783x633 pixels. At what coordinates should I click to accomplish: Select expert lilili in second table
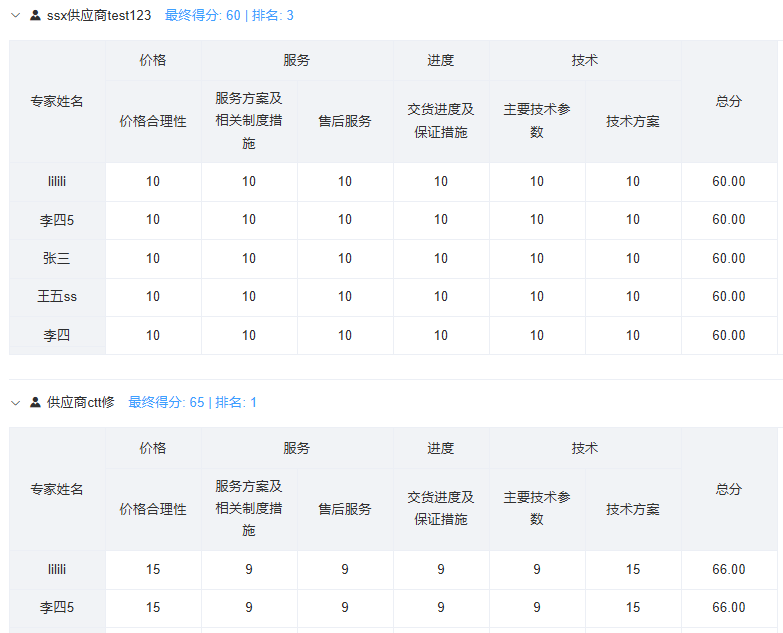pyautogui.click(x=57, y=569)
